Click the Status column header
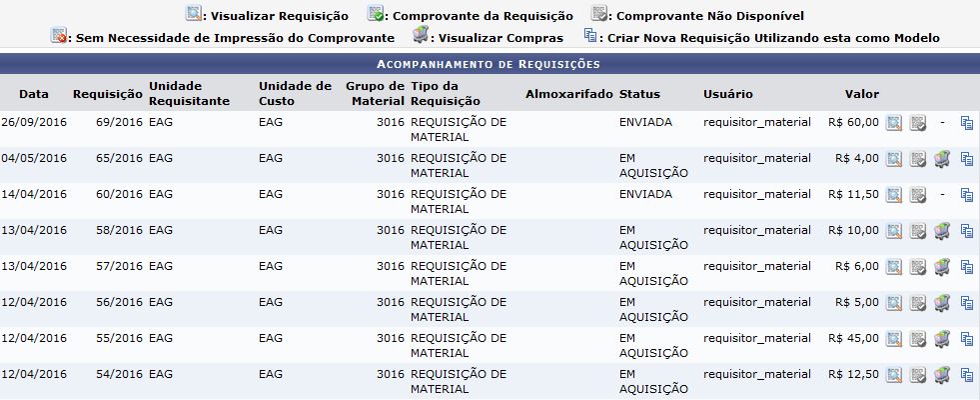Screen dimensions: 980x400 (639, 94)
